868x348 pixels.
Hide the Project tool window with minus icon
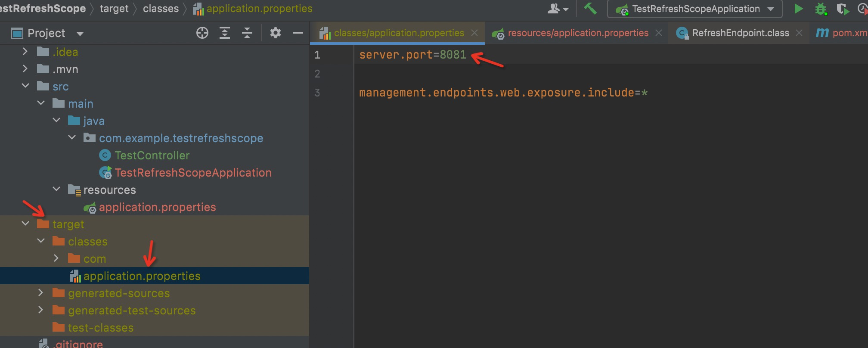(x=298, y=33)
